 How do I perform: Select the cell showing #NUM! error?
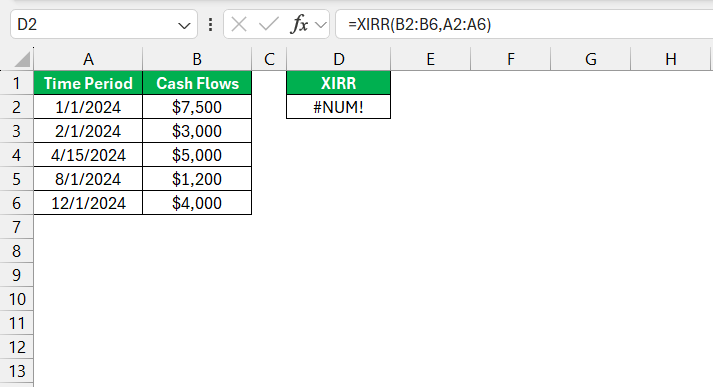click(339, 107)
